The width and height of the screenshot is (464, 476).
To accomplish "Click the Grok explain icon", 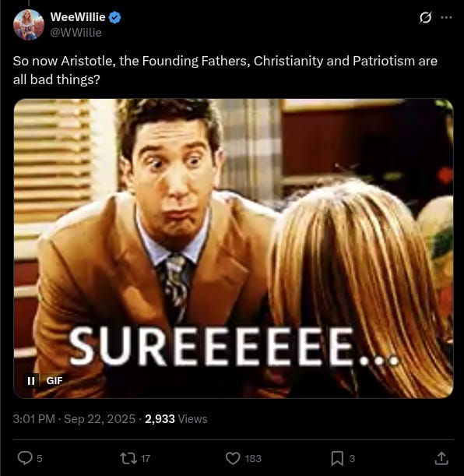I will click(x=425, y=18).
